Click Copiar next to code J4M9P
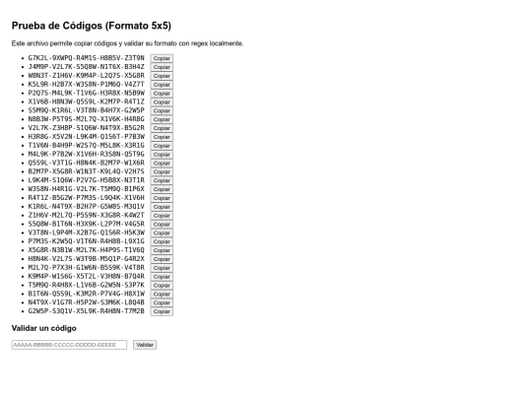Image resolution: width=532 pixels, height=399 pixels. pos(162,67)
